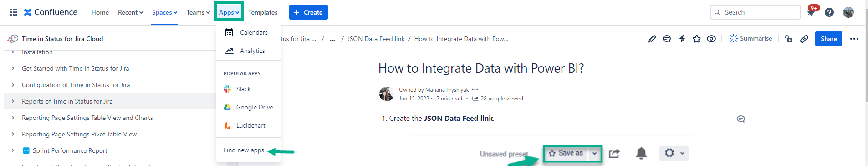The image size is (868, 166).
Task: Open the Teams dropdown menu
Action: tap(198, 12)
